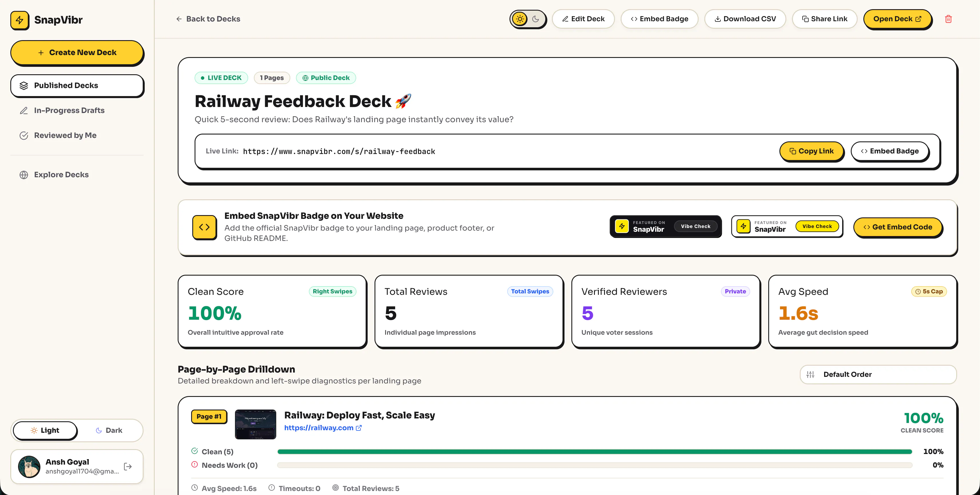Navigate to Explore Decks
This screenshot has height=495, width=980.
click(x=77, y=175)
